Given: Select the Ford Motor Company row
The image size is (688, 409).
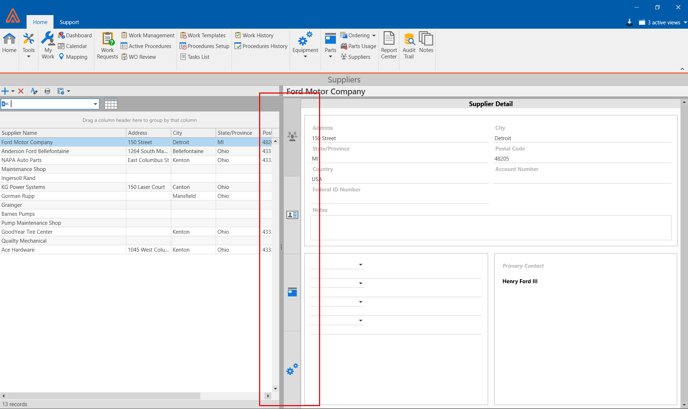Looking at the screenshot, I should click(x=136, y=142).
